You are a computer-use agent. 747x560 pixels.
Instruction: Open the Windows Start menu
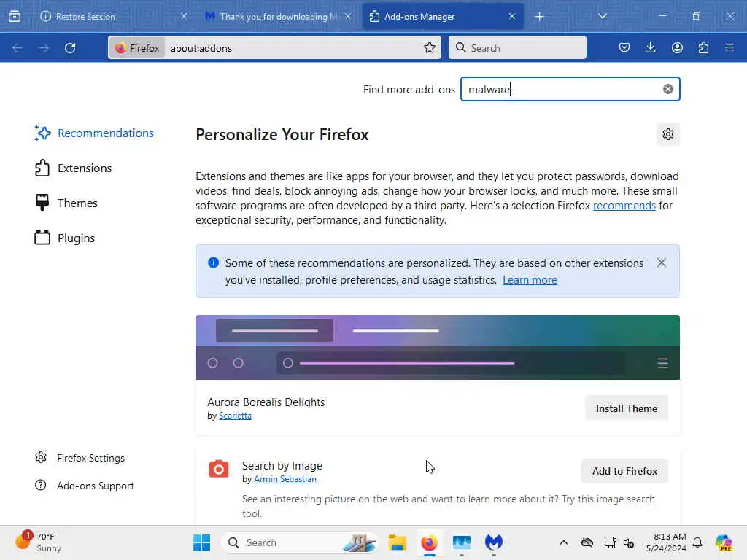click(x=202, y=542)
